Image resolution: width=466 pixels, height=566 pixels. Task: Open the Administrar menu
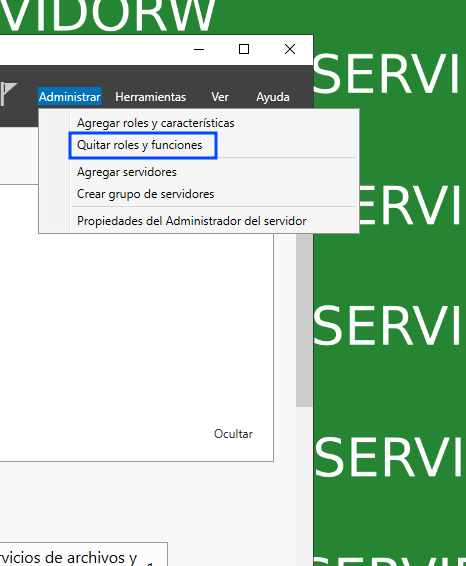[70, 97]
